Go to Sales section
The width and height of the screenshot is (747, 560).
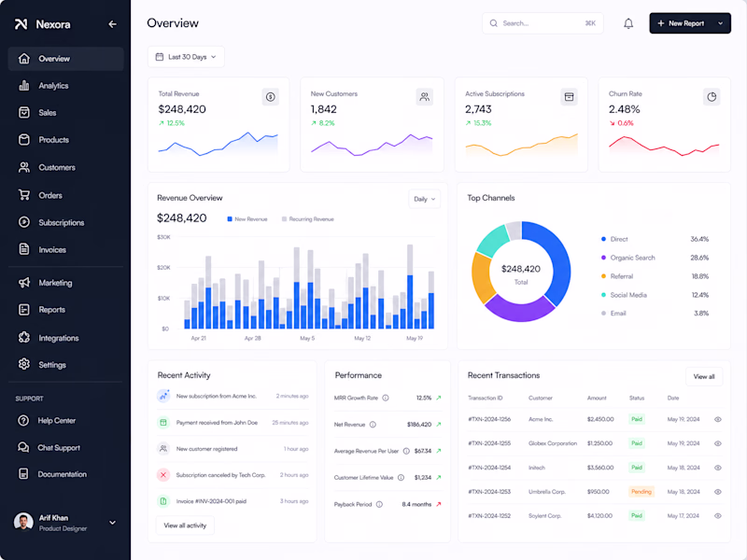tap(65, 113)
